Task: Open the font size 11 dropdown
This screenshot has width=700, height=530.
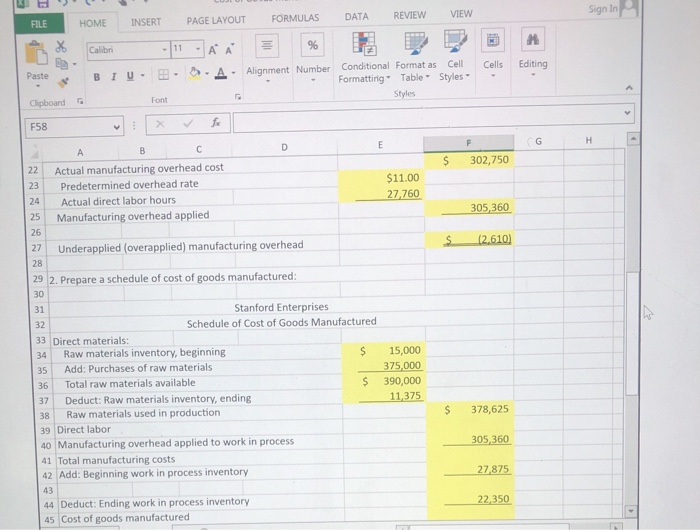Action: tap(198, 49)
